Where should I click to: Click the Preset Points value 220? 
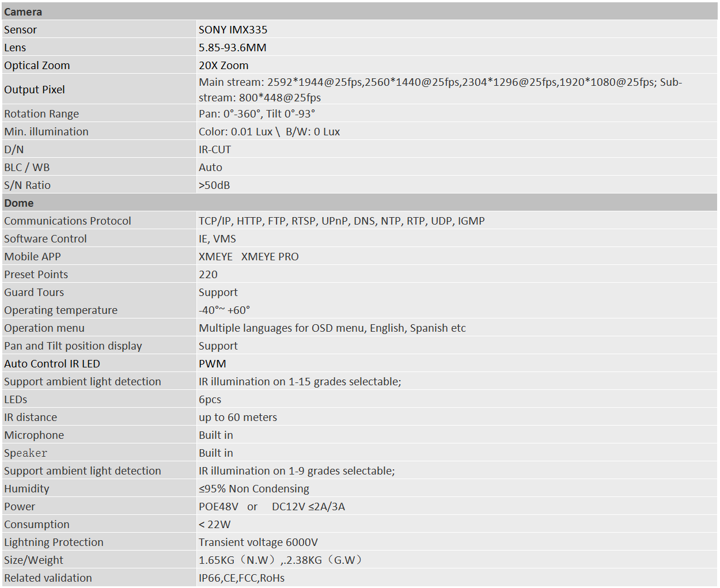pyautogui.click(x=208, y=274)
